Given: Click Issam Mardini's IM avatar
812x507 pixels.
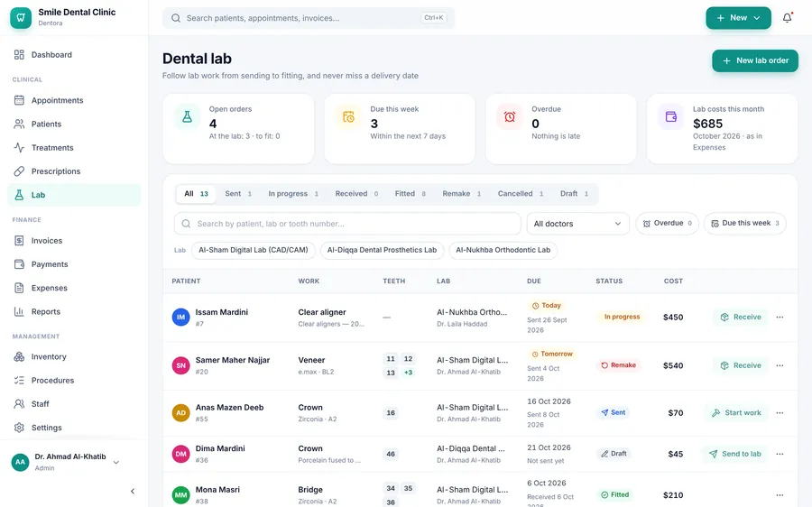Looking at the screenshot, I should [180, 317].
